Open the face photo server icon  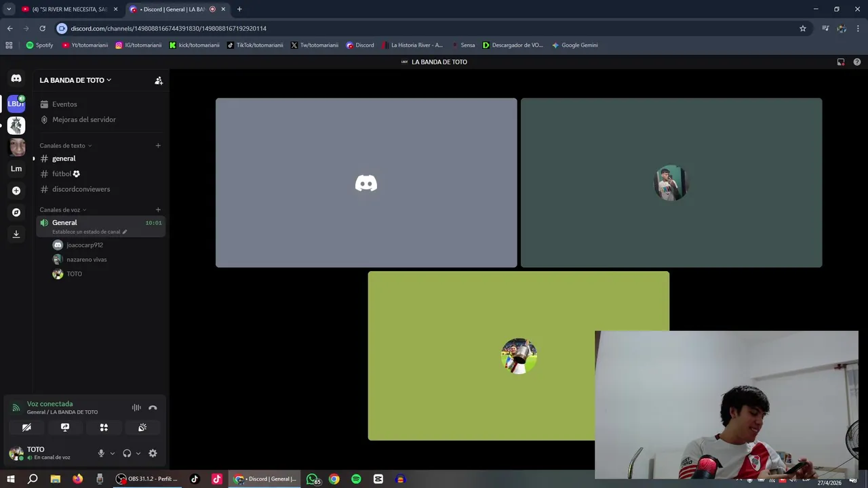[16, 147]
